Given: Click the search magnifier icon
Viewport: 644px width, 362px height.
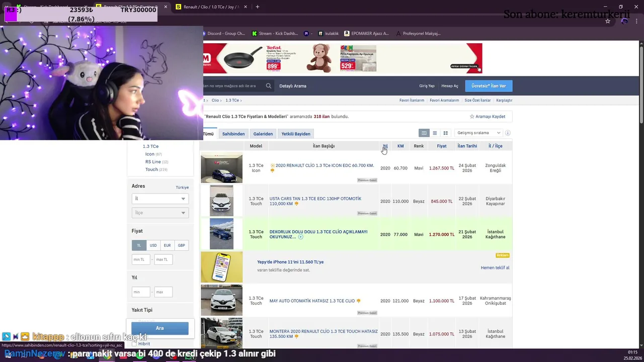Looking at the screenshot, I should (x=269, y=86).
